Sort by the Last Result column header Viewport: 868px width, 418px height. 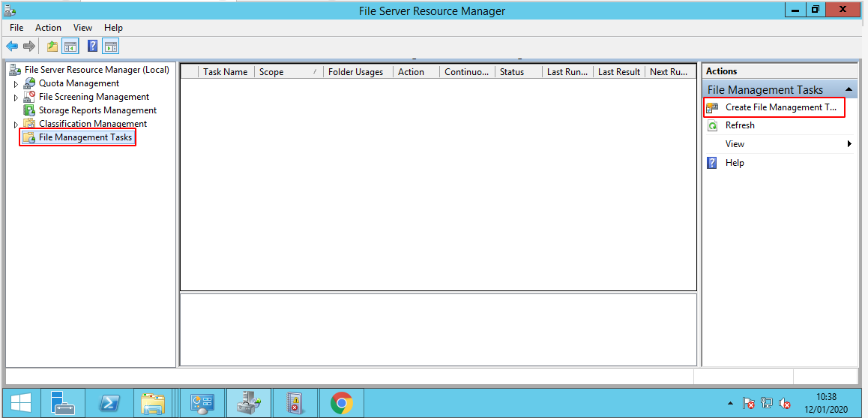coord(619,72)
